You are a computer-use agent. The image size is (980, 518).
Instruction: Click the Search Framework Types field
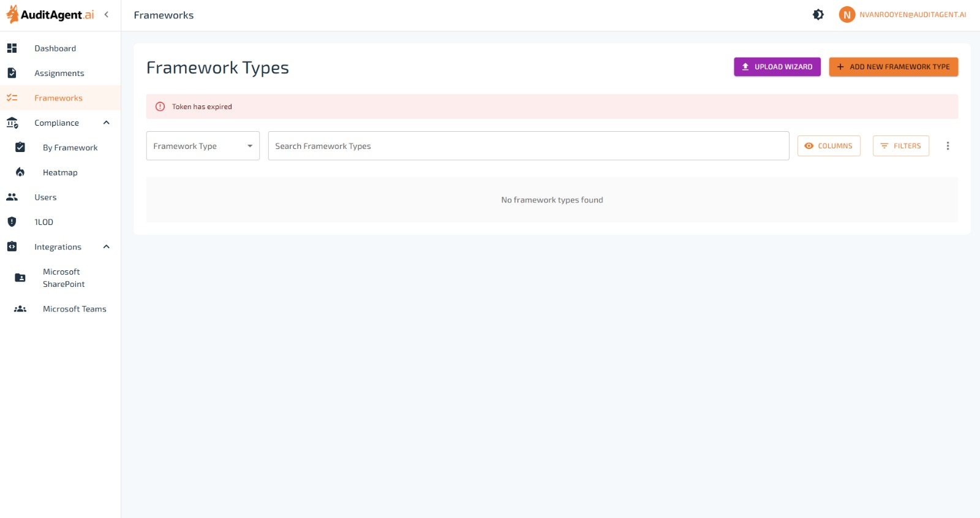[528, 146]
